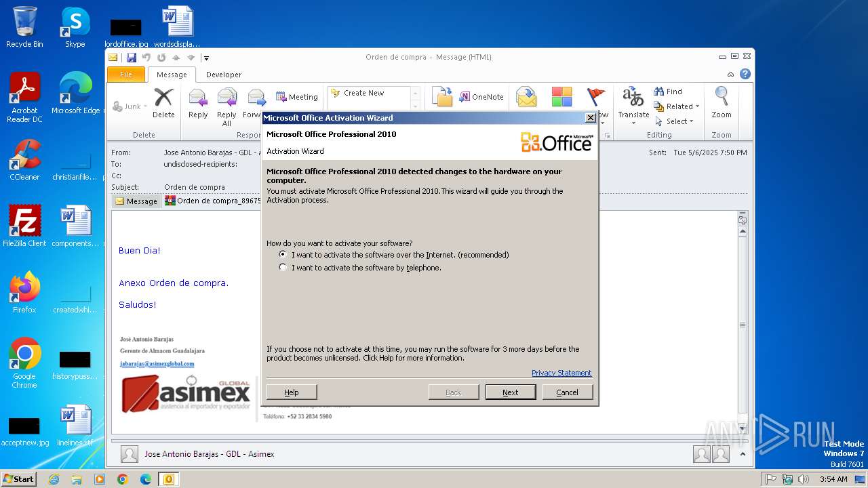868x488 pixels.
Task: Click the taskbar clock 3:54 AM
Action: coord(833,479)
